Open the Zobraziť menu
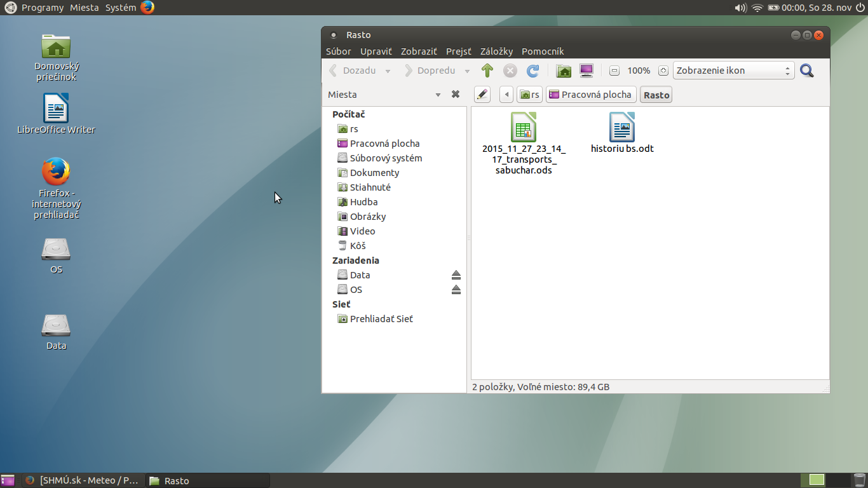The height and width of the screenshot is (488, 868). (419, 51)
